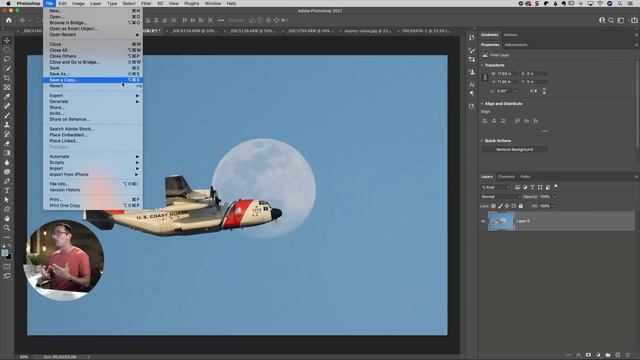
Task: Toggle lock all padlock icon
Action: click(x=521, y=206)
